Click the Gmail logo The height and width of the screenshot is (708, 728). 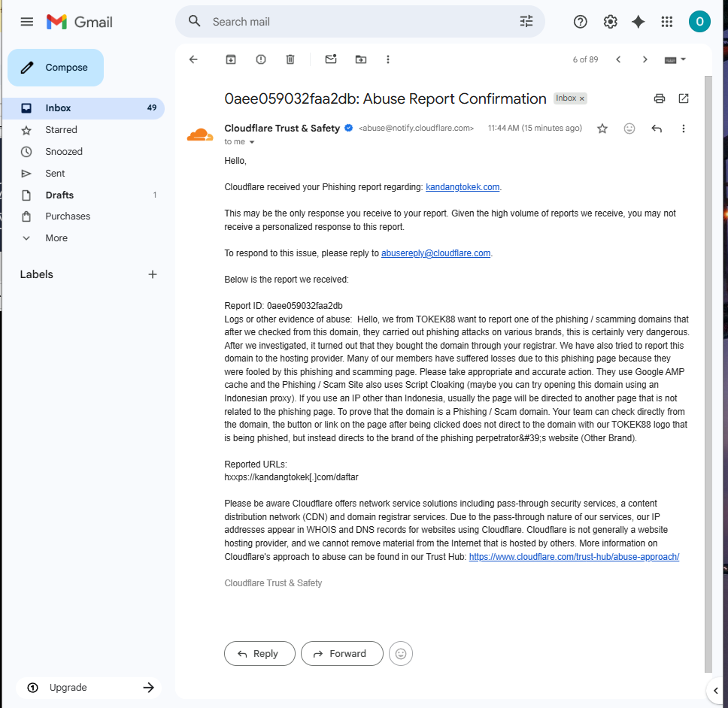click(80, 22)
